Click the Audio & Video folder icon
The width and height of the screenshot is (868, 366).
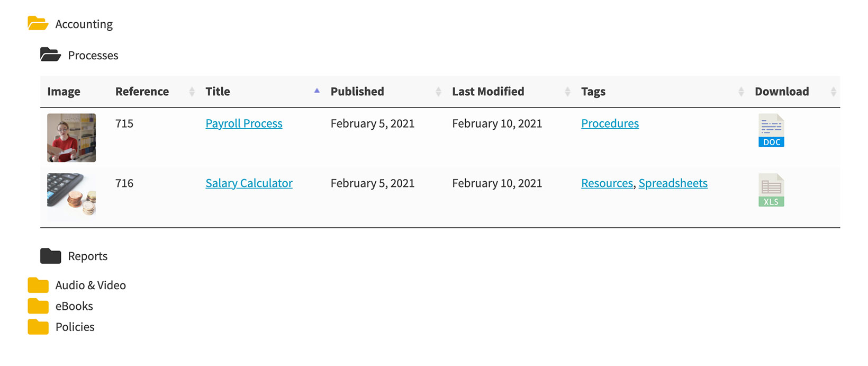click(x=37, y=285)
